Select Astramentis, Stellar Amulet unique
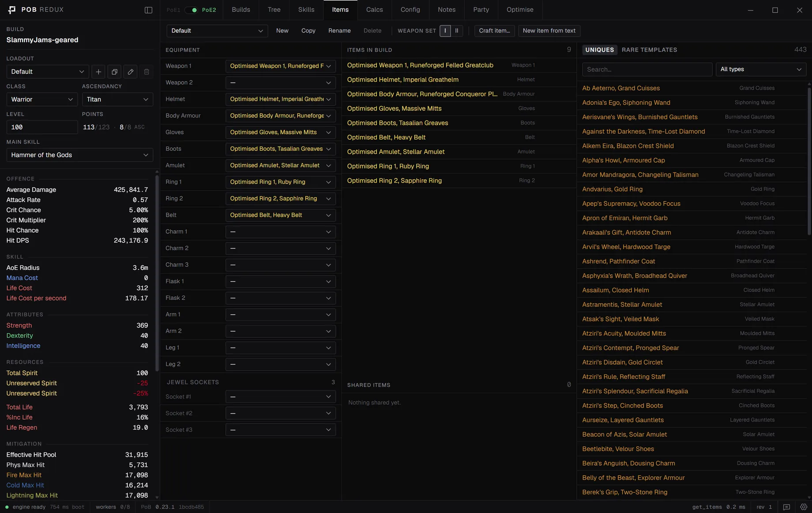812x513 pixels. (x=692, y=305)
